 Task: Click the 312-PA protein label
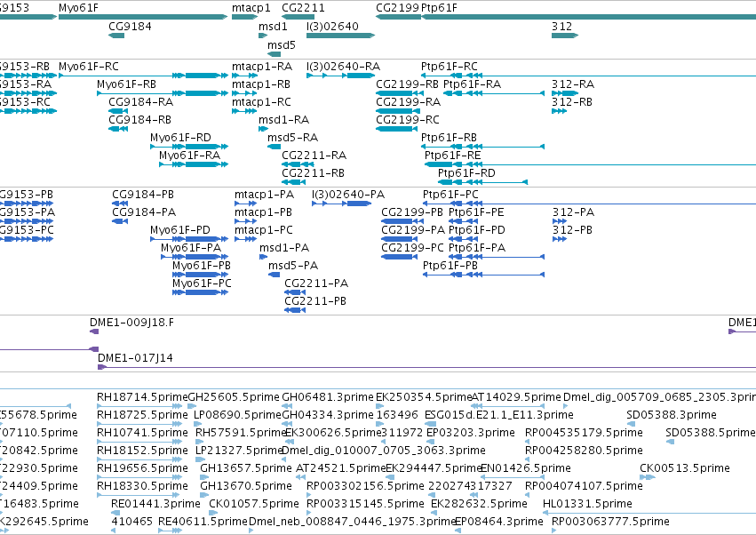click(x=574, y=212)
